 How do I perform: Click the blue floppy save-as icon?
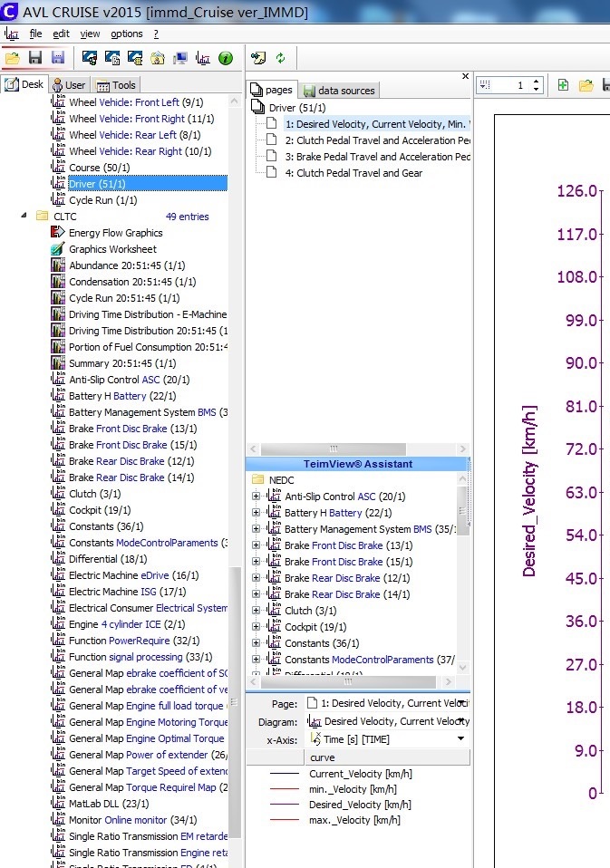point(58,58)
